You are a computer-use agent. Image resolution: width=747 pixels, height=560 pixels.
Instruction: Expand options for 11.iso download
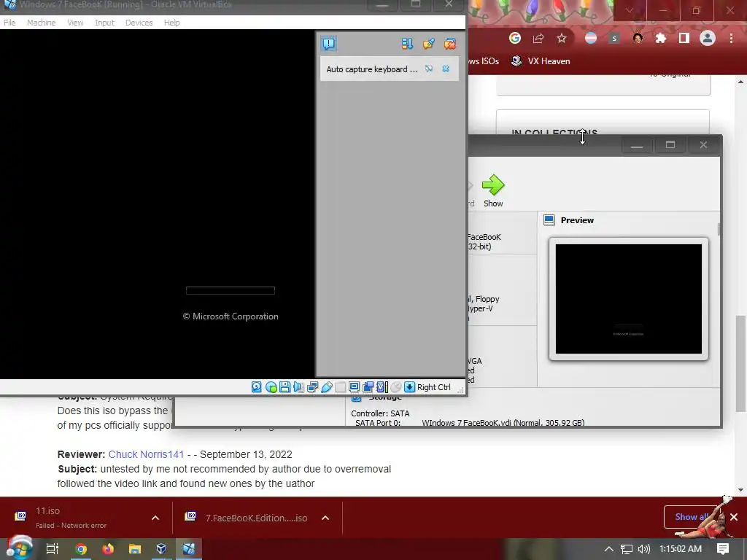[155, 518]
